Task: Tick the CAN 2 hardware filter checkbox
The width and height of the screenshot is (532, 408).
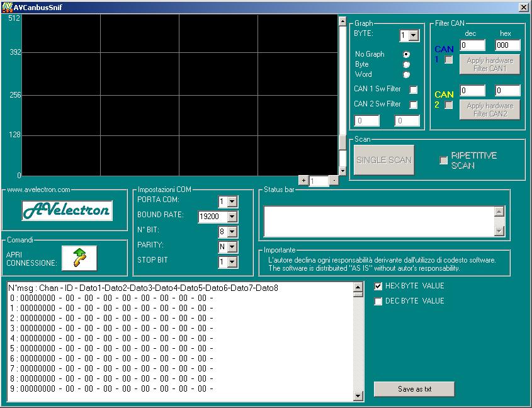Action: [x=448, y=105]
